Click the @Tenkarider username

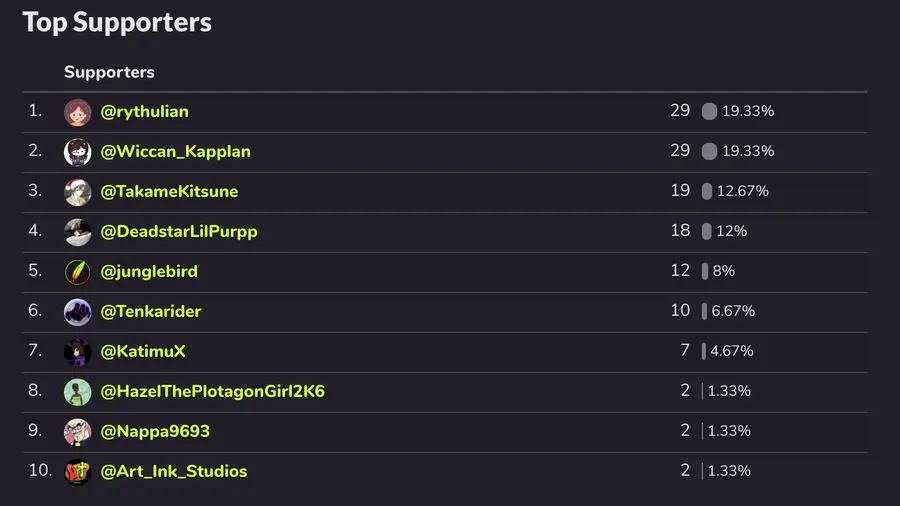[x=151, y=311]
